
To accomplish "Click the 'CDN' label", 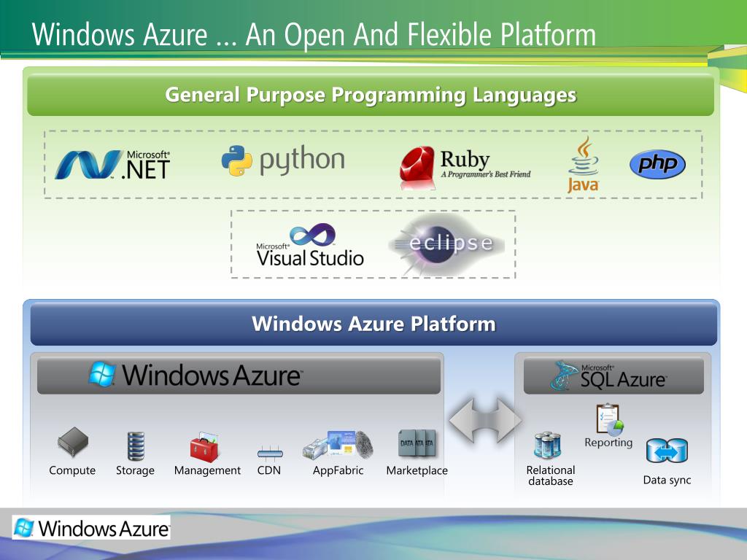I will point(269,470).
